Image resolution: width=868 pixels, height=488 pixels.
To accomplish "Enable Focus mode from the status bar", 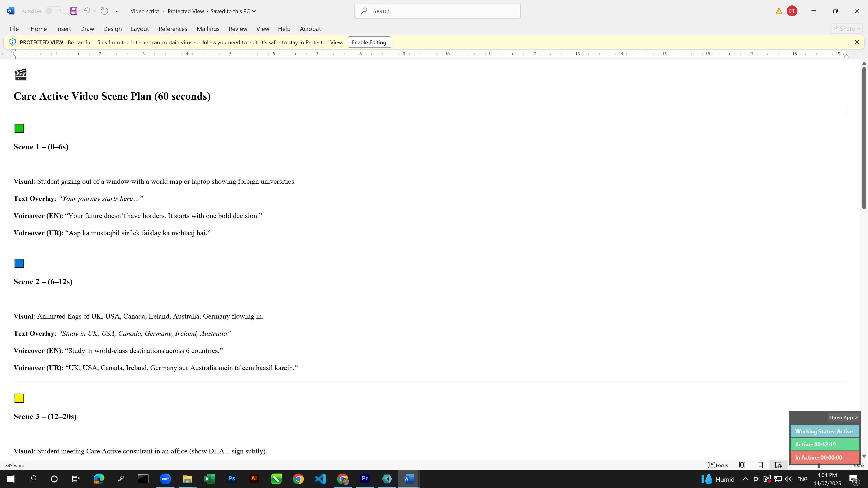I will tap(718, 465).
